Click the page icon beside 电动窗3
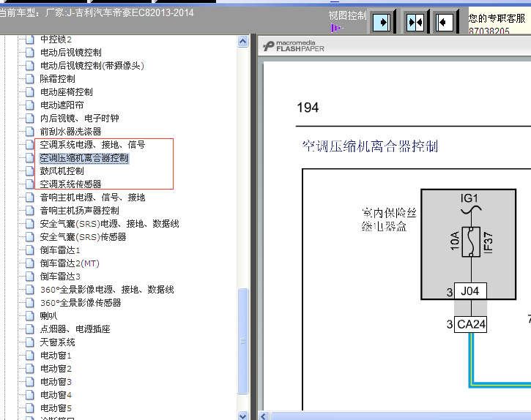Viewport: 531px width, 420px height. [30, 382]
